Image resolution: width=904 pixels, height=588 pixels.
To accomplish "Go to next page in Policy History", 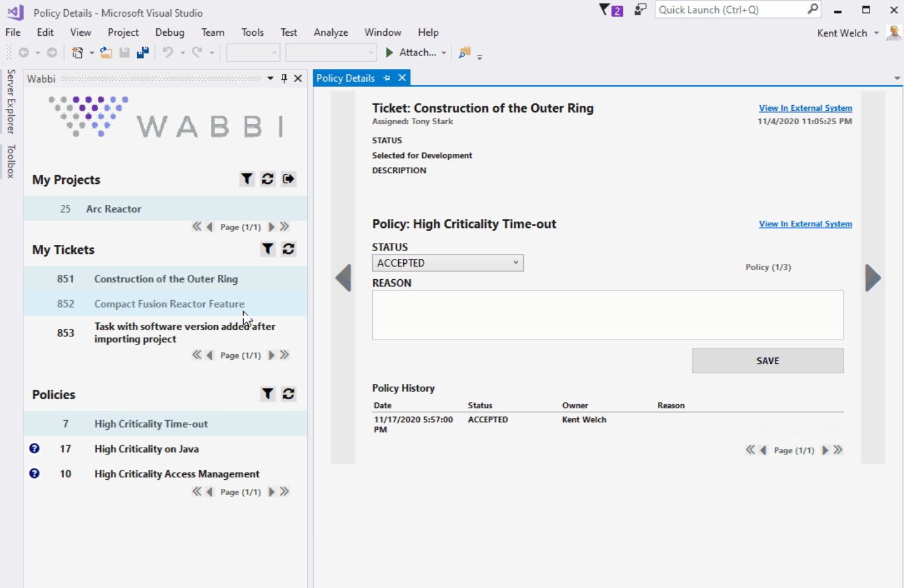I will [x=825, y=450].
